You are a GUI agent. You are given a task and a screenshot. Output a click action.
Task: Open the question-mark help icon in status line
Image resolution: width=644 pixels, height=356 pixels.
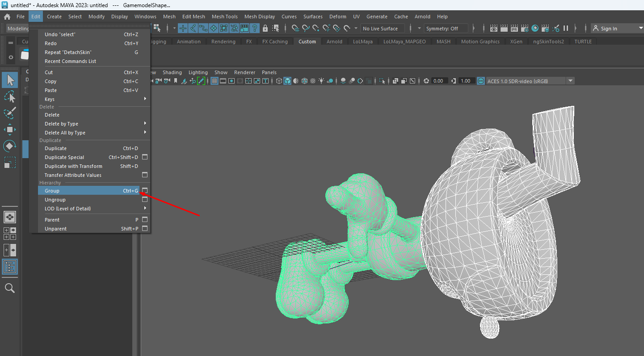(x=255, y=29)
